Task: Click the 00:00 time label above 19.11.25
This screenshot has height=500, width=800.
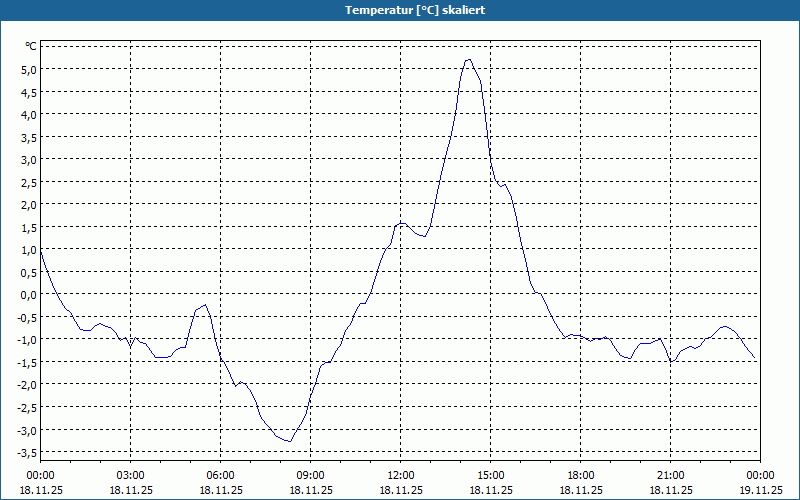Action: coord(760,476)
